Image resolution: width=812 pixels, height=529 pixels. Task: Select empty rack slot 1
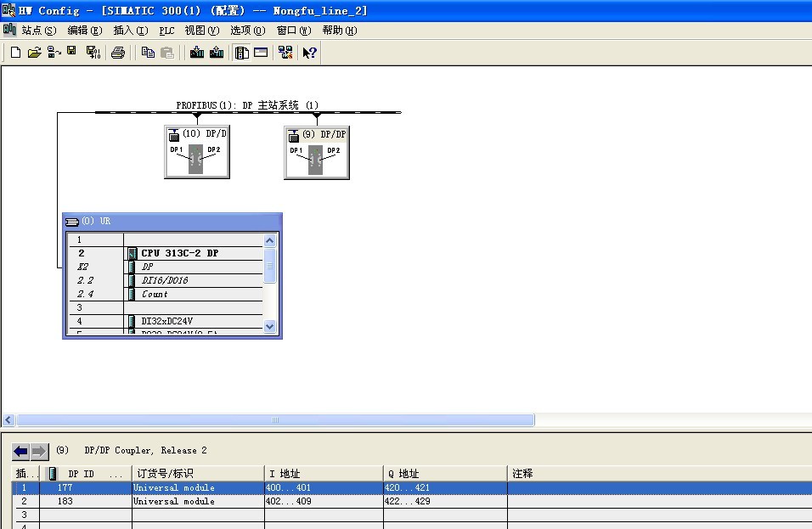(x=166, y=239)
